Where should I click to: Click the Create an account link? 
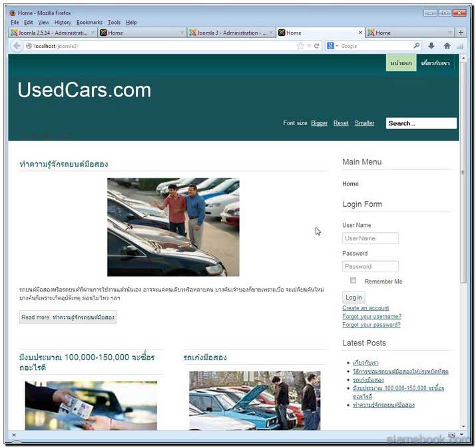pos(365,308)
